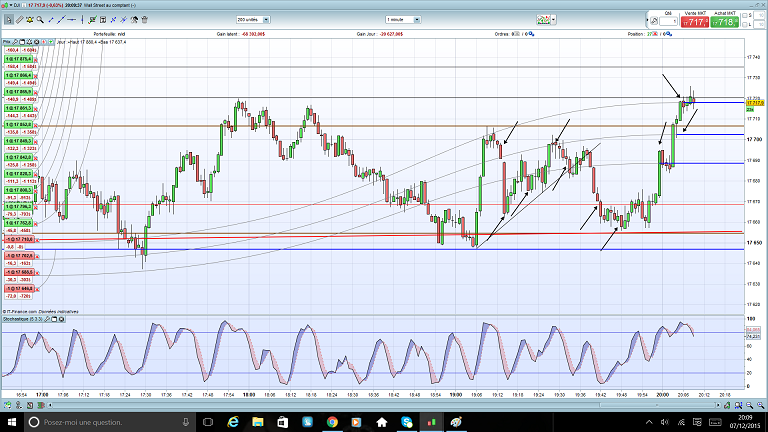Tick the S checkbox in order panel
This screenshot has width=768, height=432.
[745, 16]
